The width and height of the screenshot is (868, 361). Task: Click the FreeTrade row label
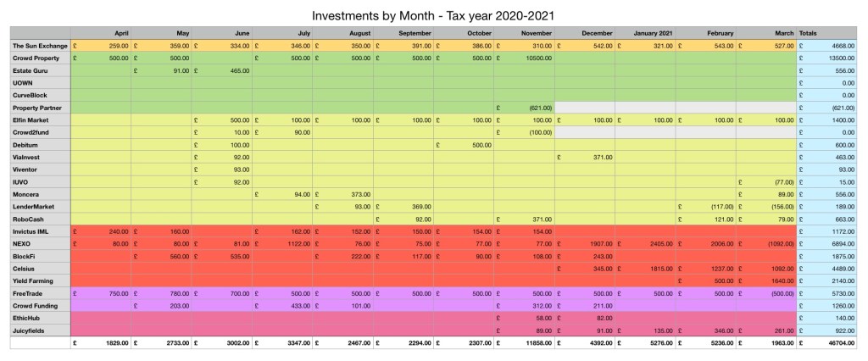(29, 292)
